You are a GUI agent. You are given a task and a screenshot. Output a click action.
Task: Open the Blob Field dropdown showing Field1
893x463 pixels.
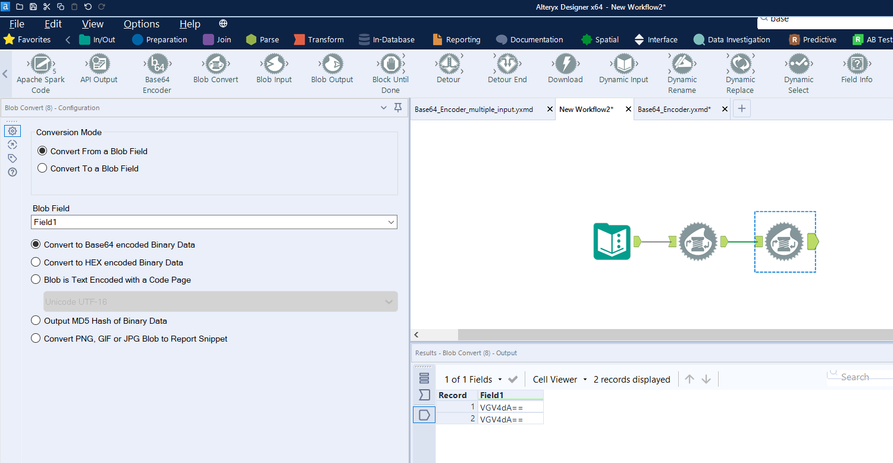point(214,222)
